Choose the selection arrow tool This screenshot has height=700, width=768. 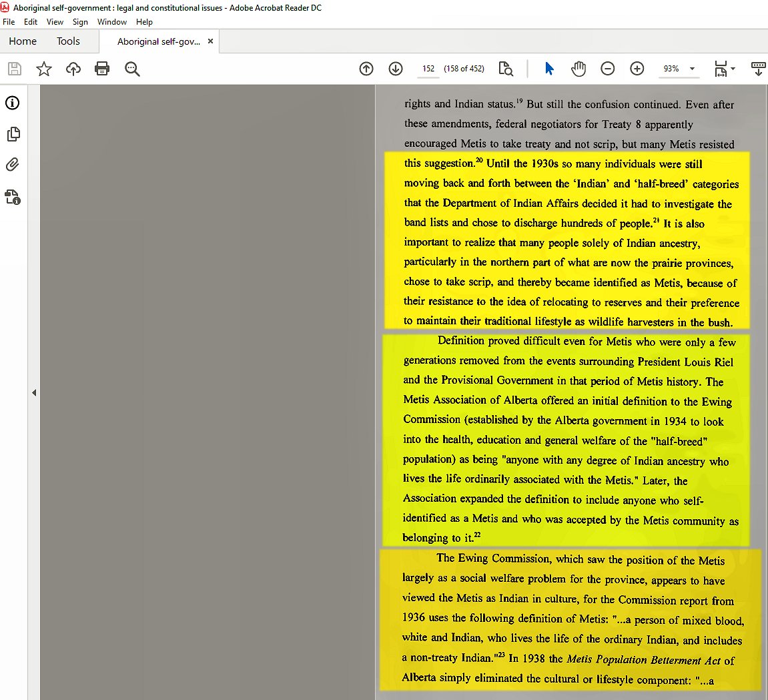549,69
